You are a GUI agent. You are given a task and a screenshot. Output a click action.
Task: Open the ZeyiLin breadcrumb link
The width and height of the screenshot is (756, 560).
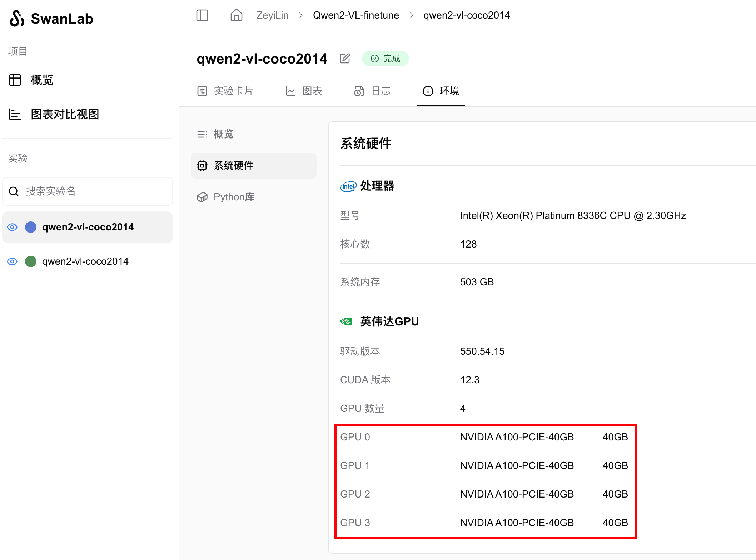(272, 15)
